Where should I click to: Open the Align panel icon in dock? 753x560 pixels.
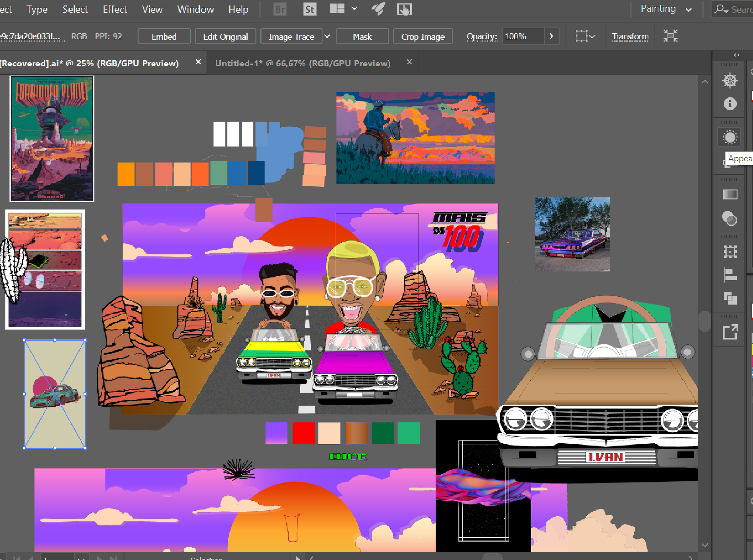pos(730,275)
